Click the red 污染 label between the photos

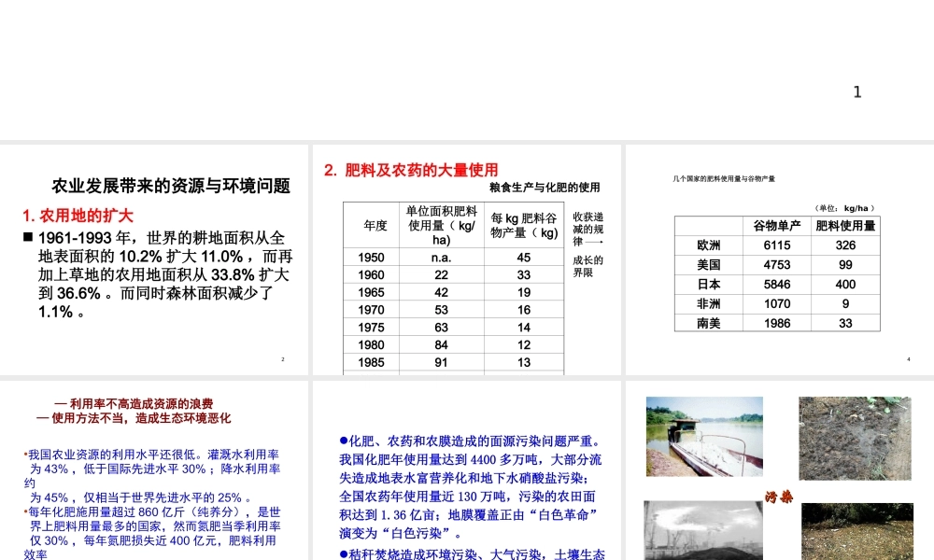tap(779, 497)
